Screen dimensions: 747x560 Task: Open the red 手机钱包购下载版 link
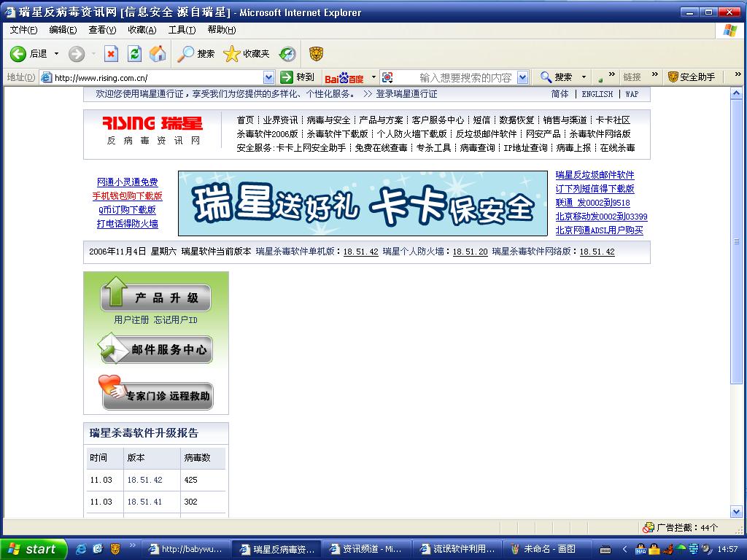[127, 195]
